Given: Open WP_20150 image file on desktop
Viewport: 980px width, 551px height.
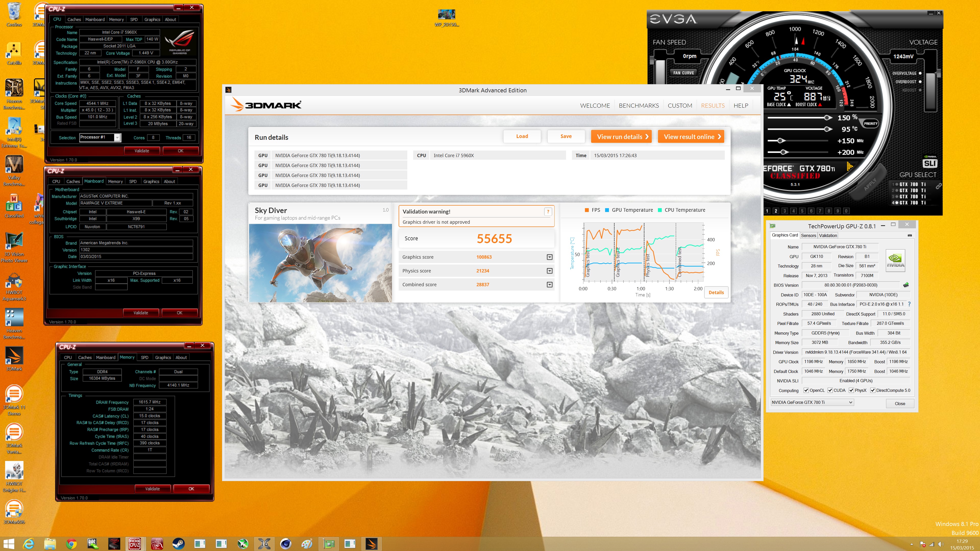Looking at the screenshot, I should tap(447, 18).
